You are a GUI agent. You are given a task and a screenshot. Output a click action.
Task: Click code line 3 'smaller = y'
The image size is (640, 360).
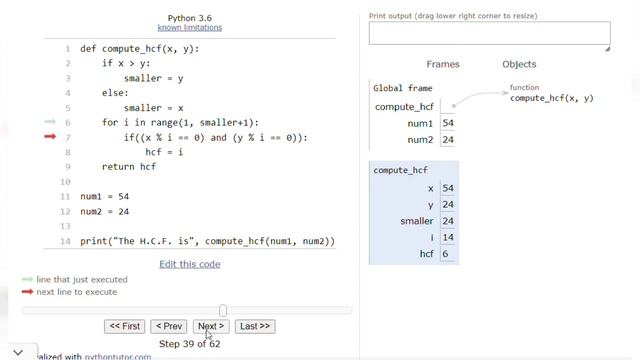click(x=153, y=78)
